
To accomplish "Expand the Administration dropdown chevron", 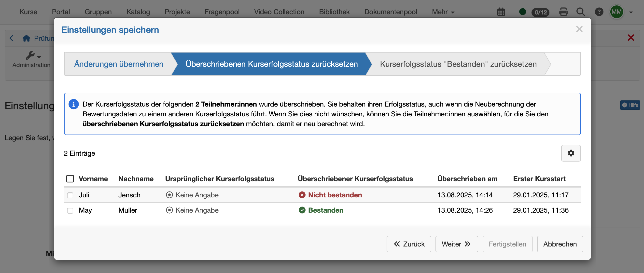I will pos(40,57).
